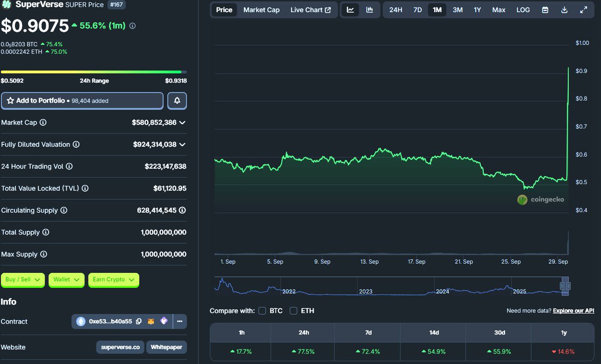Open the Whitepaper link
The image size is (601, 364).
(x=167, y=347)
